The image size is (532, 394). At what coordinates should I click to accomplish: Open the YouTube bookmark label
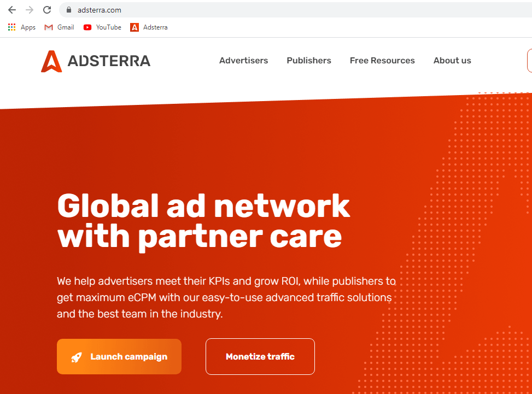[x=109, y=27]
